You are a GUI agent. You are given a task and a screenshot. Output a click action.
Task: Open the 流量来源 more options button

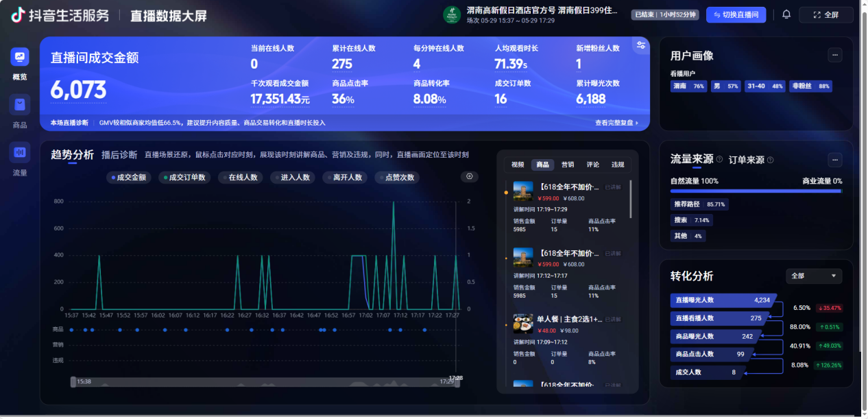tap(834, 159)
